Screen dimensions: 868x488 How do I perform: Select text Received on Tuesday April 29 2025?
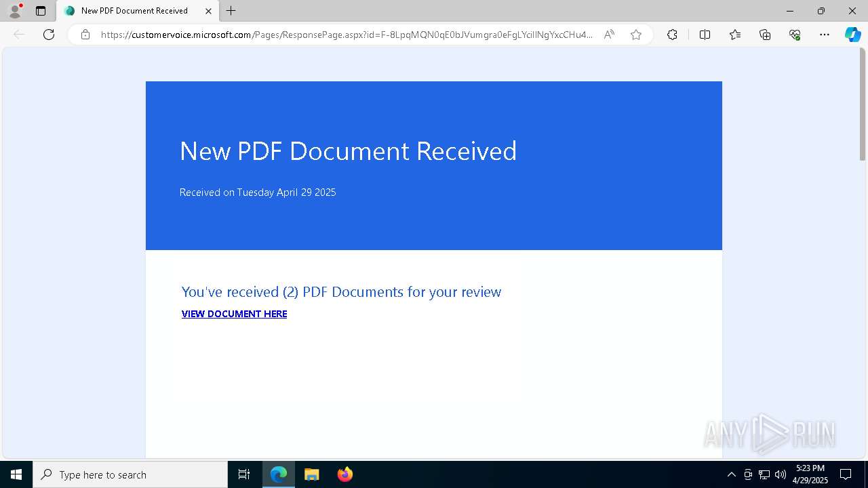pyautogui.click(x=258, y=192)
